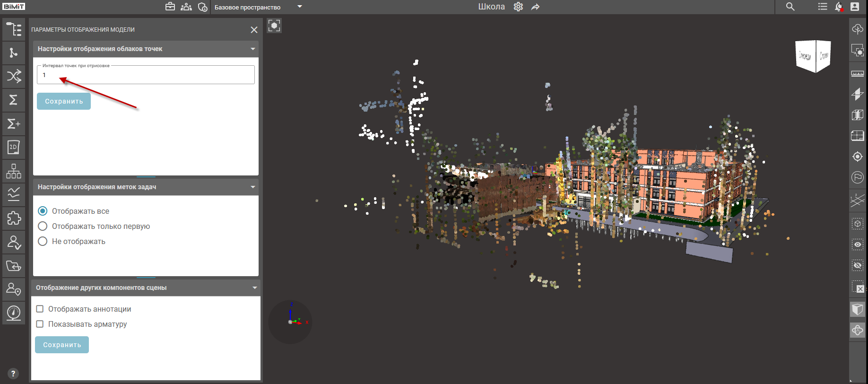Collapse 'Настройки отображения меток задач' section
Image resolution: width=868 pixels, height=384 pixels.
tap(252, 187)
